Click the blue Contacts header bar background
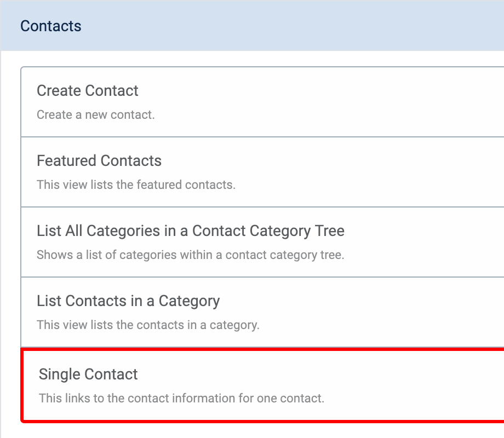 pos(289,26)
